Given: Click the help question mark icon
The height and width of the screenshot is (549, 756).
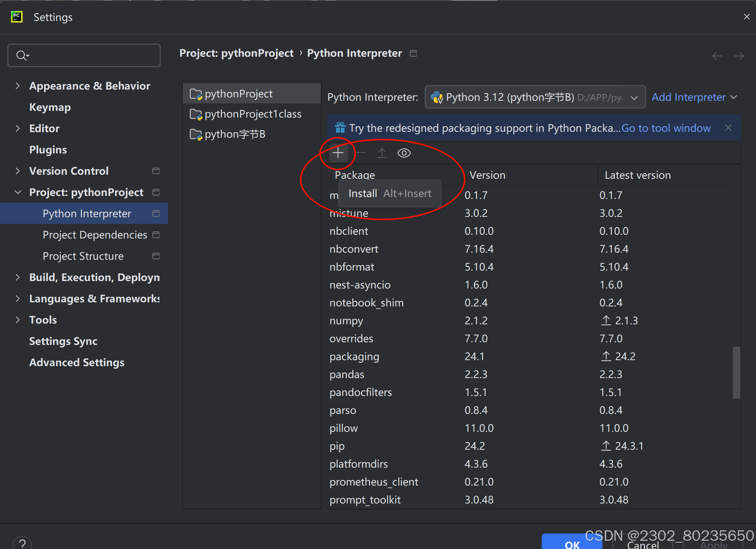Looking at the screenshot, I should click(x=22, y=543).
